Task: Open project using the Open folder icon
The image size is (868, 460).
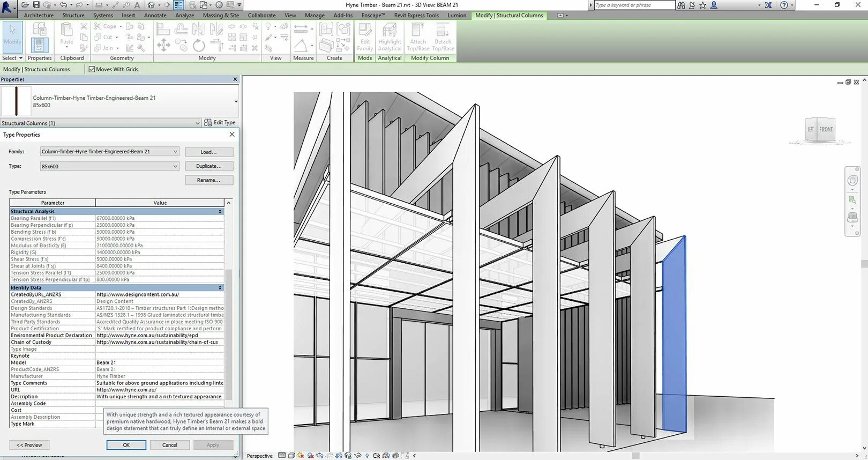Action: (25, 5)
